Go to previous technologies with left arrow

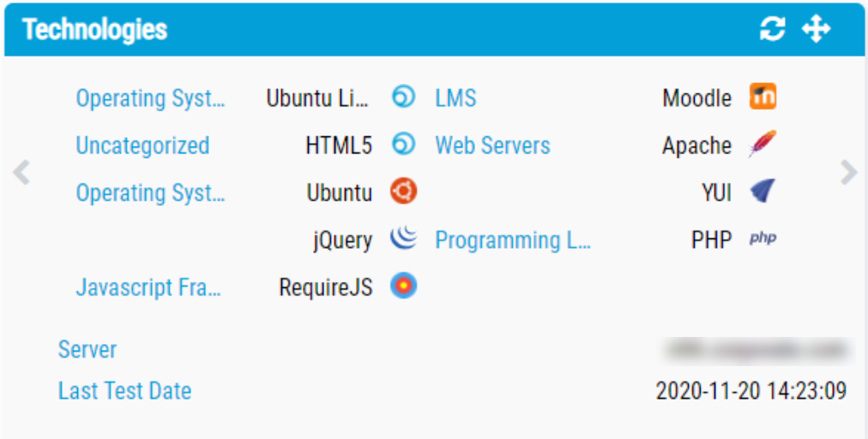pyautogui.click(x=22, y=172)
